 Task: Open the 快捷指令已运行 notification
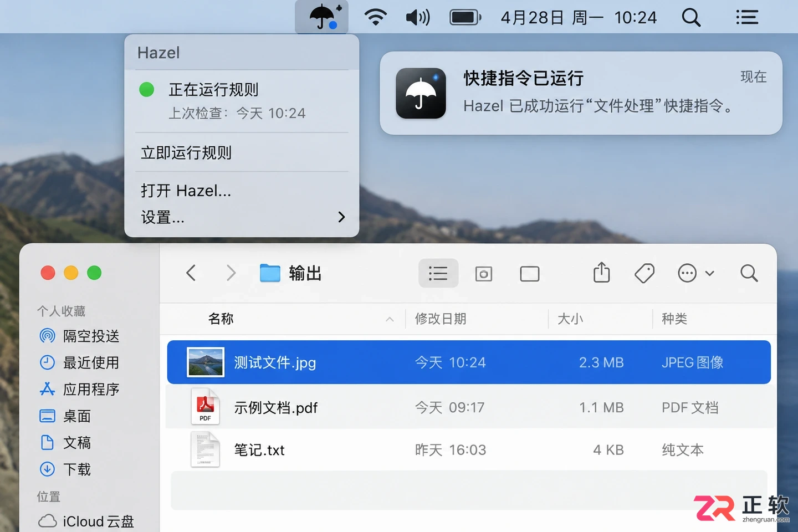[x=581, y=93]
